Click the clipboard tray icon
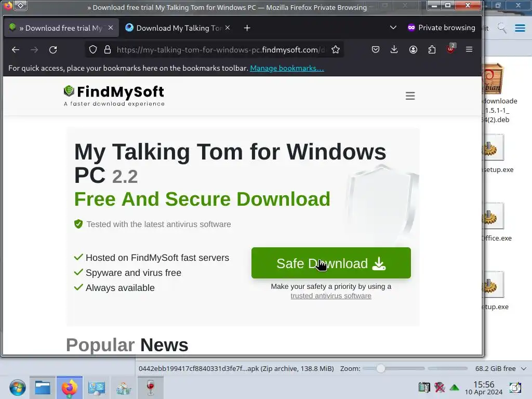The image size is (532, 399). 424,387
